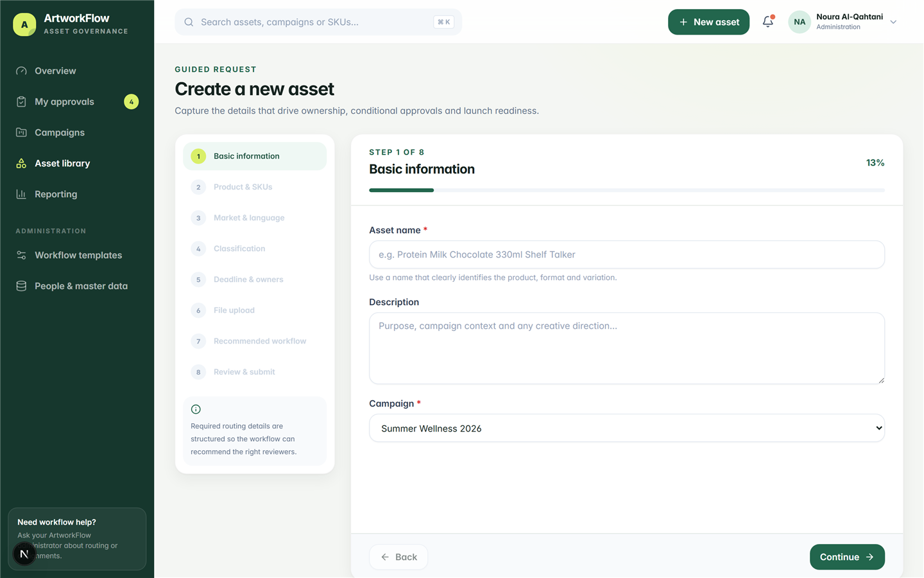
Task: Go to Campaigns section
Action: (77, 132)
